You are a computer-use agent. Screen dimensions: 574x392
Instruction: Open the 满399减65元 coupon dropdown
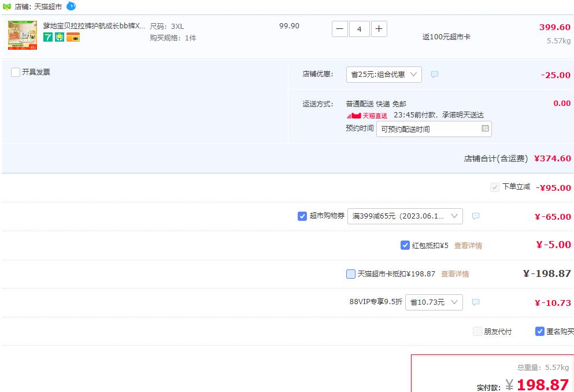pyautogui.click(x=405, y=216)
